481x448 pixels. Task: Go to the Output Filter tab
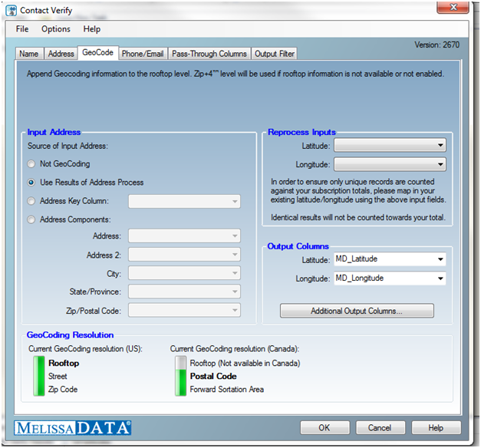pos(275,54)
